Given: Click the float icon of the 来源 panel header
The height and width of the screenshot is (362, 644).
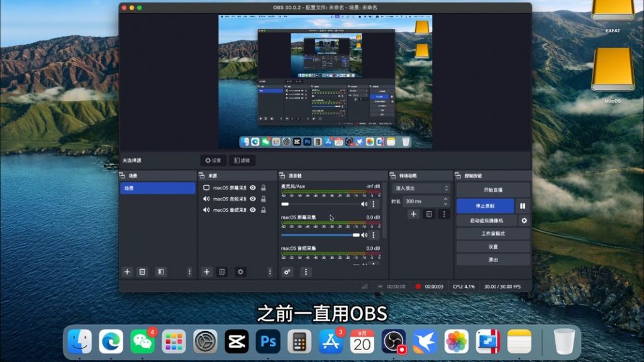Looking at the screenshot, I should (x=202, y=175).
